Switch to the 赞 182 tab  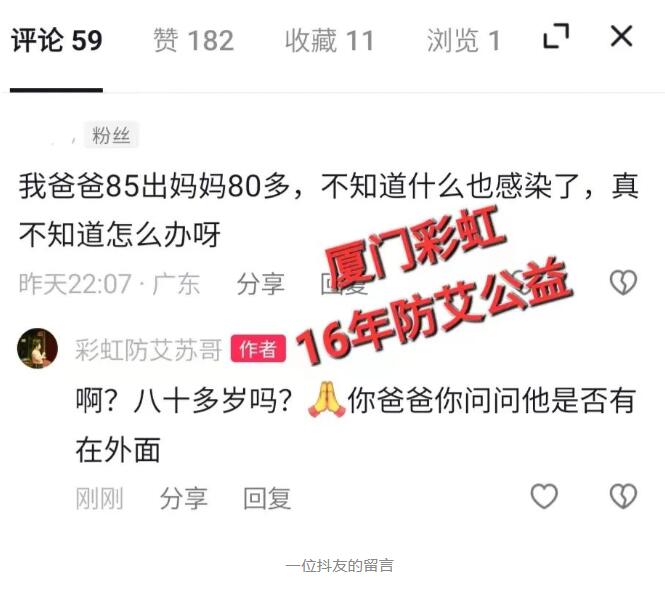pyautogui.click(x=193, y=41)
